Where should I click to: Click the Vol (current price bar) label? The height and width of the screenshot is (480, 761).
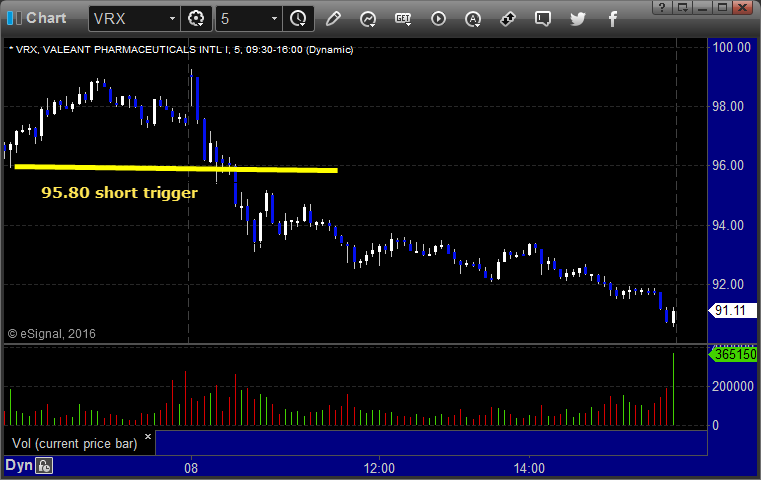click(75, 444)
